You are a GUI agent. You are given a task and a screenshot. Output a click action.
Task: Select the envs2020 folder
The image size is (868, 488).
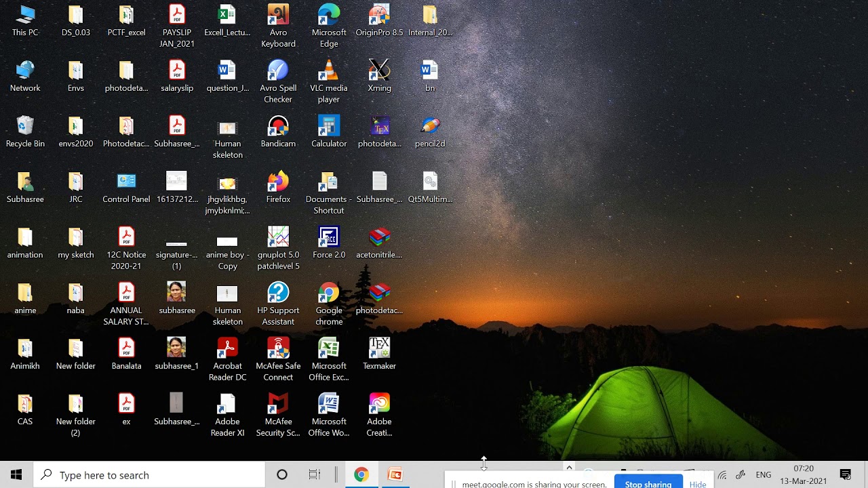click(x=76, y=132)
